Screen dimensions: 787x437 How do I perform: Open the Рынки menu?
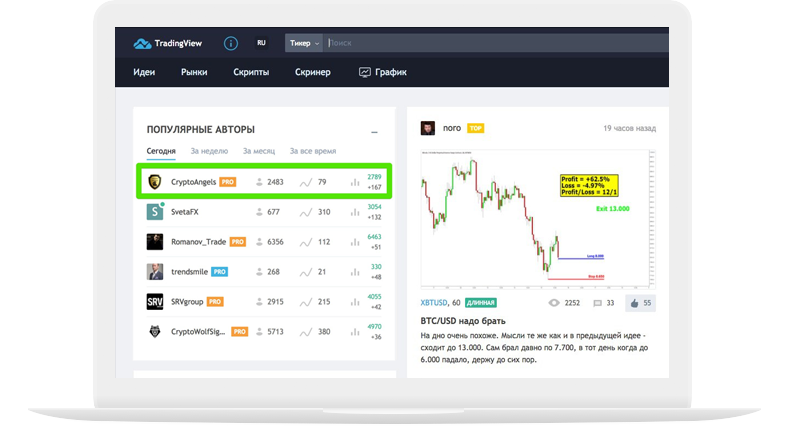point(194,72)
